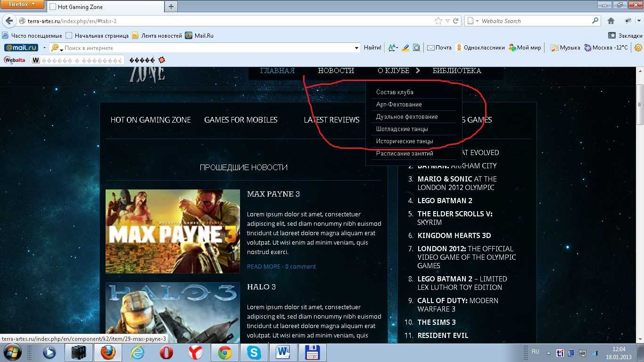Reload the page with the refresh icon
The image size is (644, 362).
pyautogui.click(x=456, y=21)
